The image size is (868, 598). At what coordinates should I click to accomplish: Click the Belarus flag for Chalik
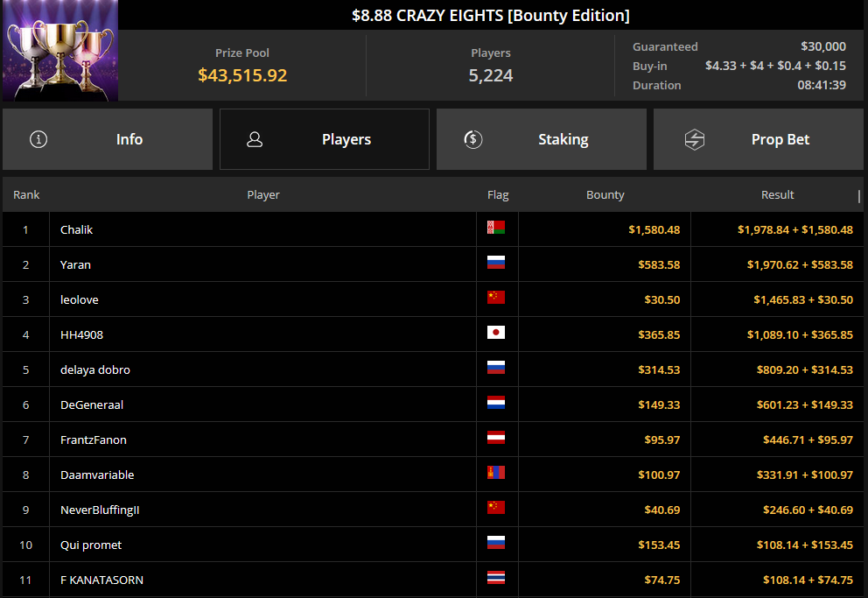[x=496, y=227]
